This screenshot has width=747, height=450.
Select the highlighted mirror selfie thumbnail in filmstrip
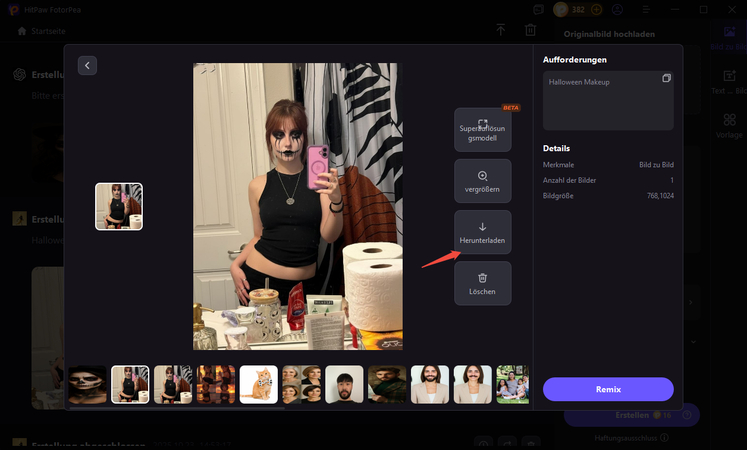130,384
